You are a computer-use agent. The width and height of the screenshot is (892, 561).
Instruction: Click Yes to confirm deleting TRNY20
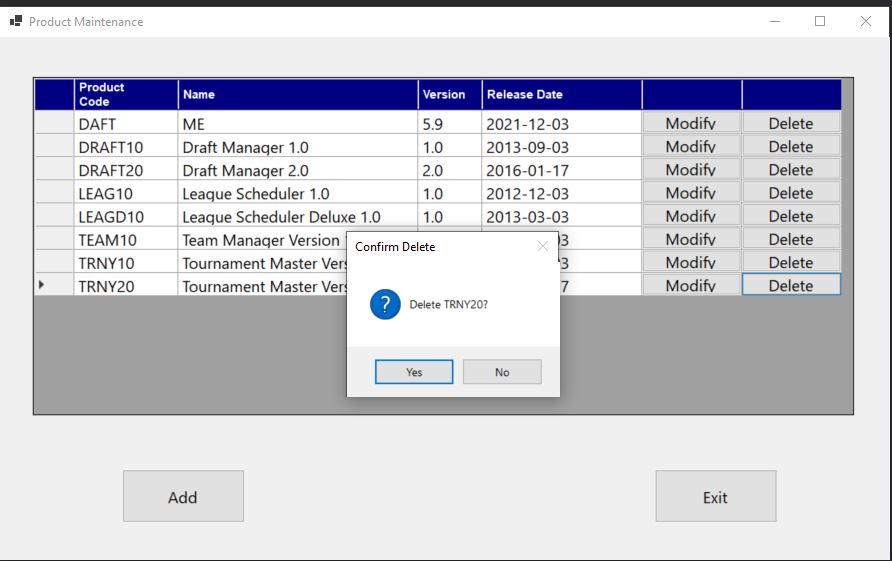(x=414, y=372)
